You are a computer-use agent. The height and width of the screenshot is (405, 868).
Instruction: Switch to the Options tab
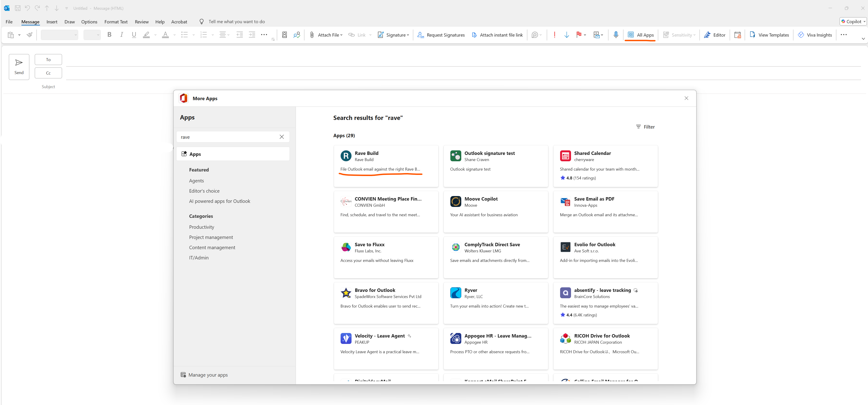(89, 22)
